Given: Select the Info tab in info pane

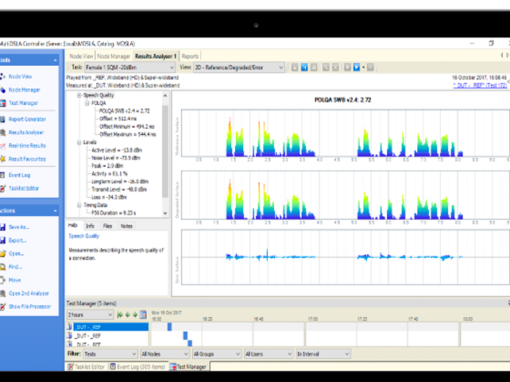Looking at the screenshot, I should [x=90, y=226].
